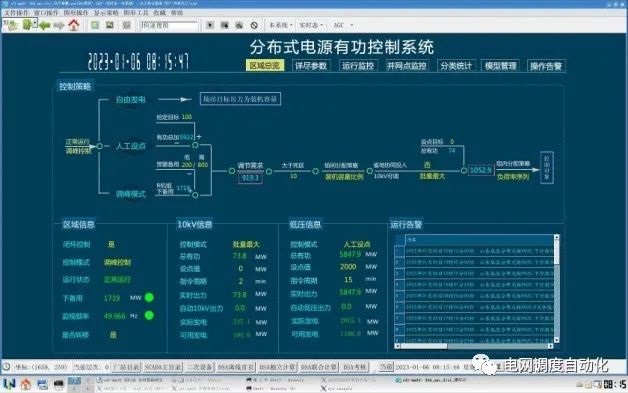628x393 pixels.
Task: Click the forbidden circle icon in toolbar
Action: point(254,25)
